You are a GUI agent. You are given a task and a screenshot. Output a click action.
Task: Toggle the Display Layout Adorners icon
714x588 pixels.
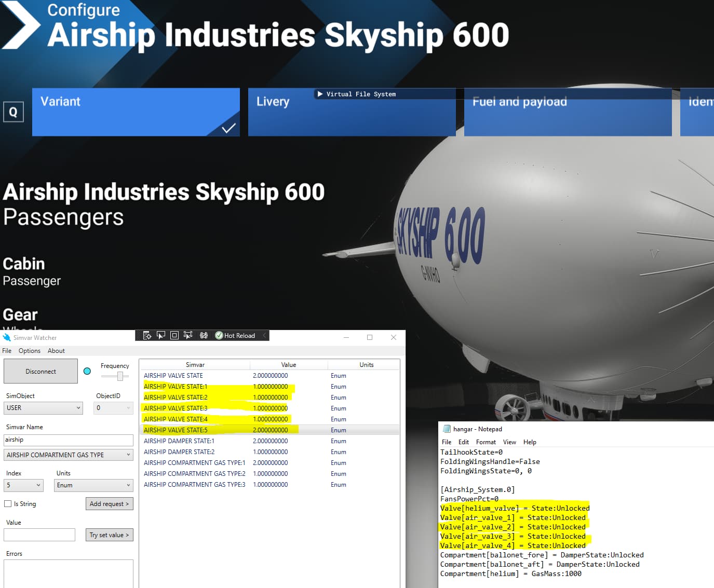[x=174, y=335]
